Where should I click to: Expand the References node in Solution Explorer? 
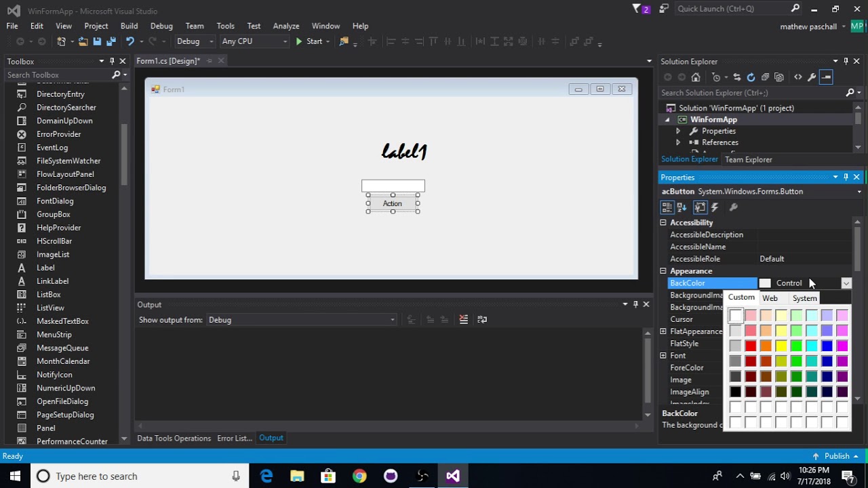click(x=677, y=142)
